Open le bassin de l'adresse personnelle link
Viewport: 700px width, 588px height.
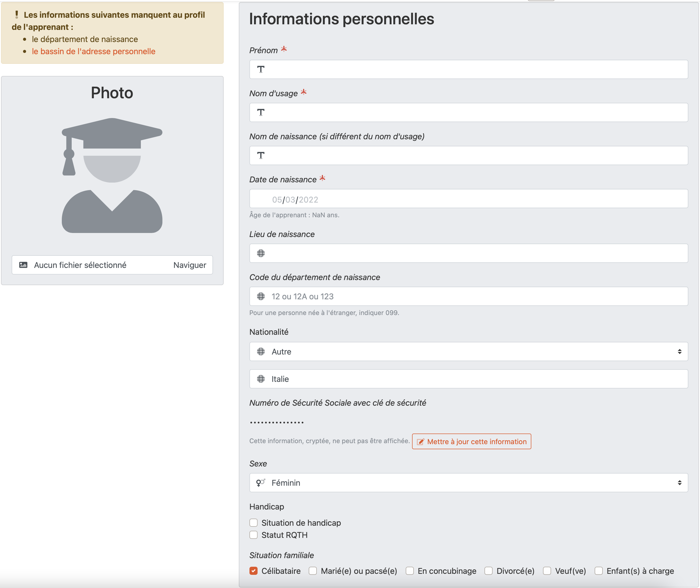pyautogui.click(x=94, y=51)
